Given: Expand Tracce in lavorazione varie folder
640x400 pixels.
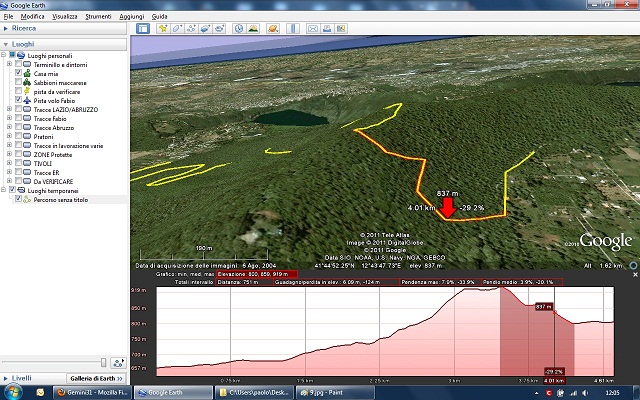Looking at the screenshot, I should (9, 145).
